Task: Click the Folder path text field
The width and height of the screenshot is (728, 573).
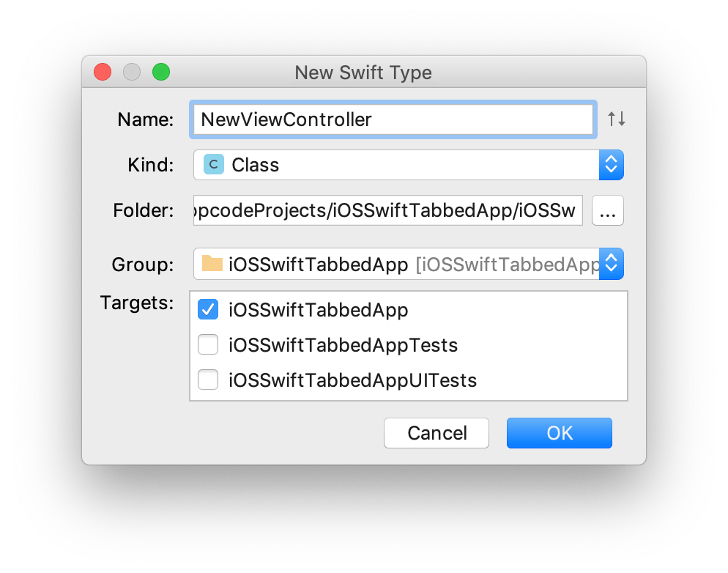Action: click(x=388, y=212)
